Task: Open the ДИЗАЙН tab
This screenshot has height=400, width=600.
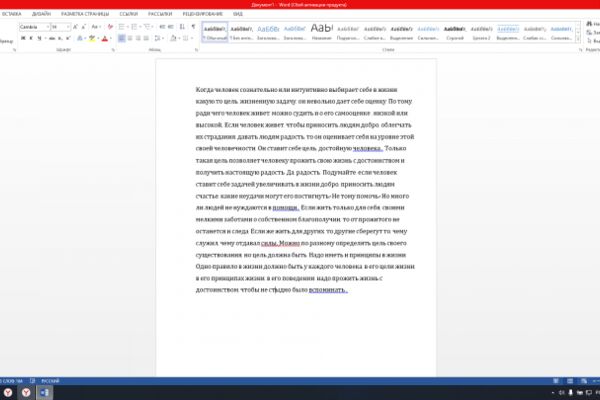Action: click(x=41, y=14)
